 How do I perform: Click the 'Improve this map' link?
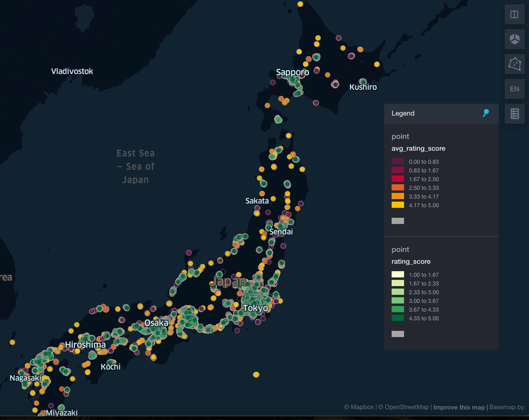[459, 407]
